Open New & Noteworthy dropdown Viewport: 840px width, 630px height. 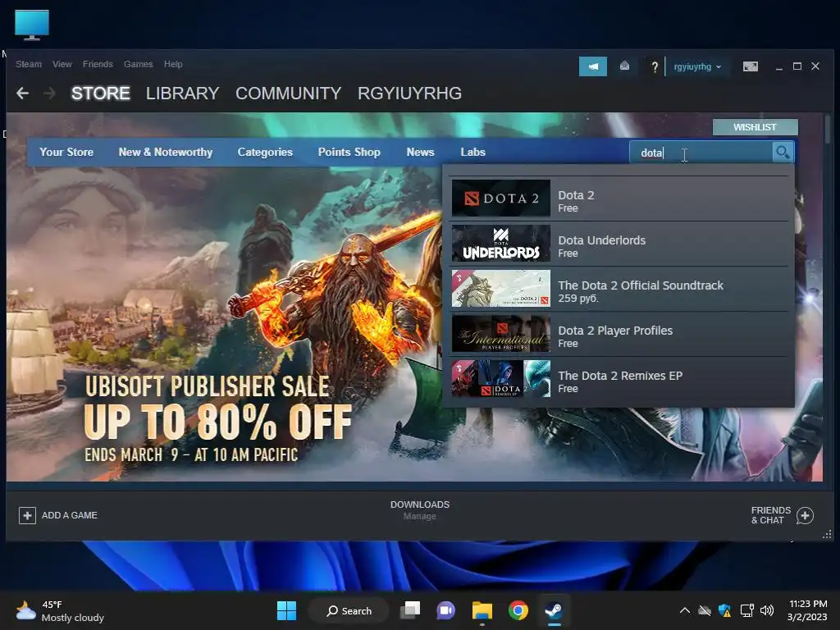166,152
